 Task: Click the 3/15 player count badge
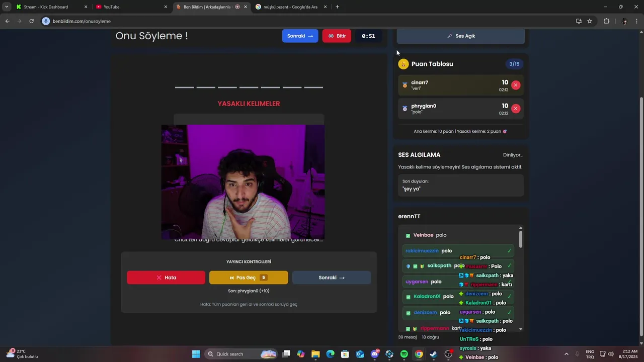pos(514,64)
